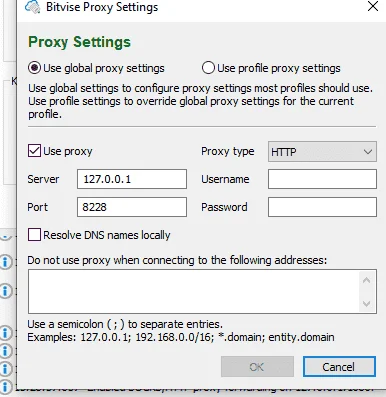This screenshot has height=397, width=386.
Task: Close the Bitvise Proxy Settings window
Action: pos(373,6)
